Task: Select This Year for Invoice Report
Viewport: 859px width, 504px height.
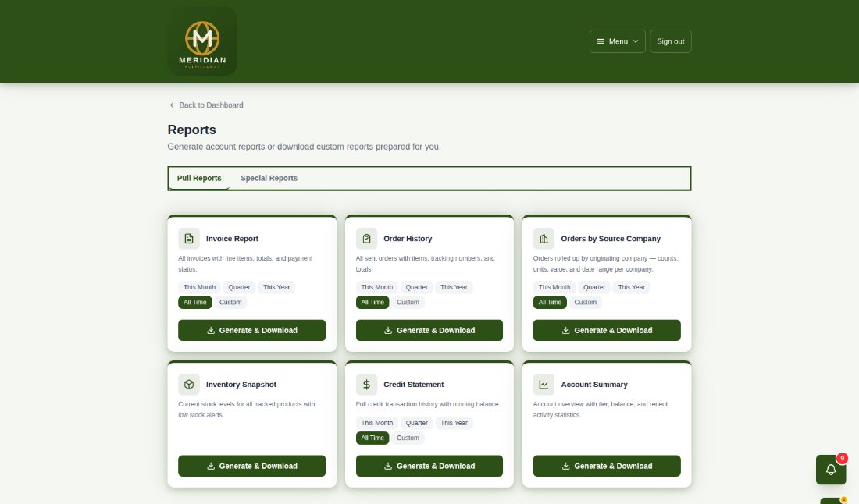Action: click(276, 287)
